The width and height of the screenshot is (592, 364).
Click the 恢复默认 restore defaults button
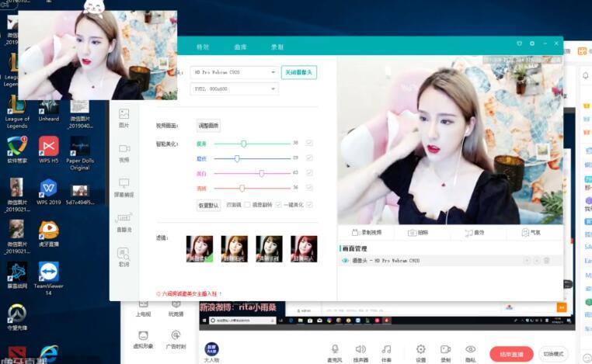tap(208, 205)
